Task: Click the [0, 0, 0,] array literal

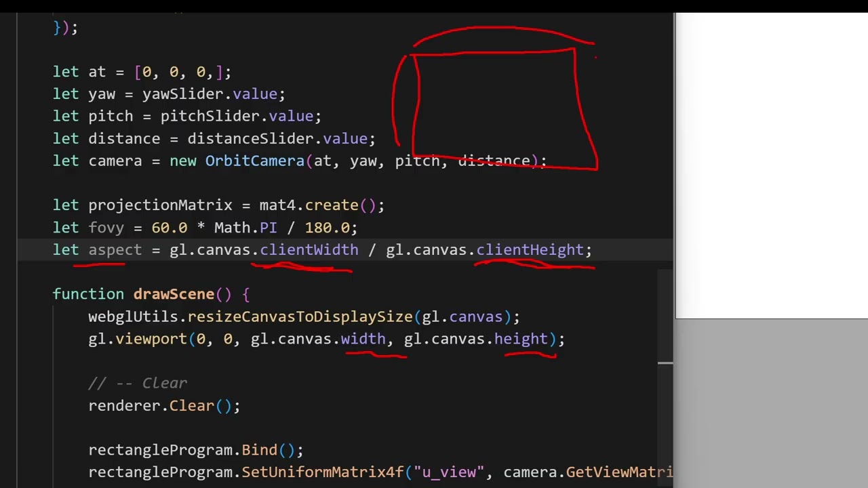Action: click(178, 72)
